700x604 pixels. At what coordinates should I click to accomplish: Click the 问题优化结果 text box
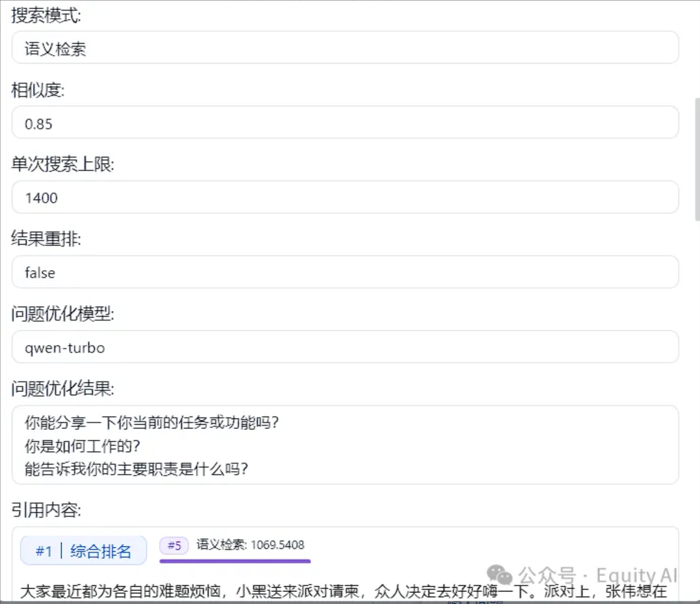point(345,445)
